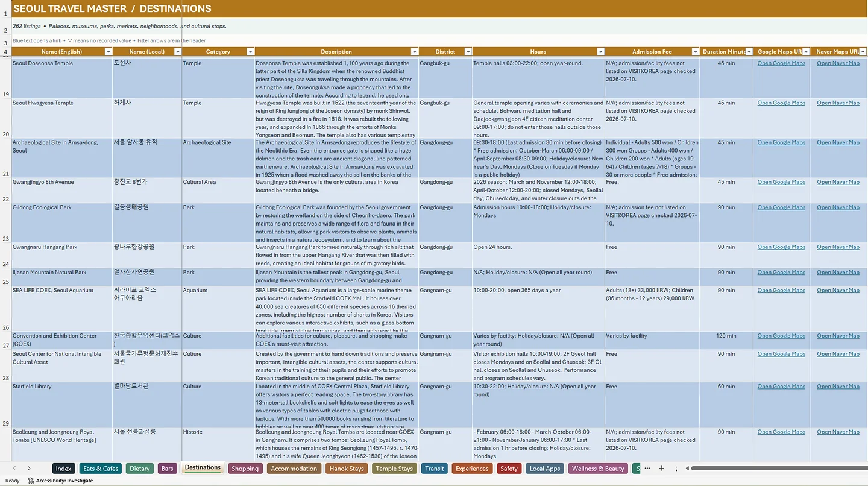Go to the Wellness & Beauty sheet tab
The height and width of the screenshot is (486, 868).
pyautogui.click(x=598, y=469)
